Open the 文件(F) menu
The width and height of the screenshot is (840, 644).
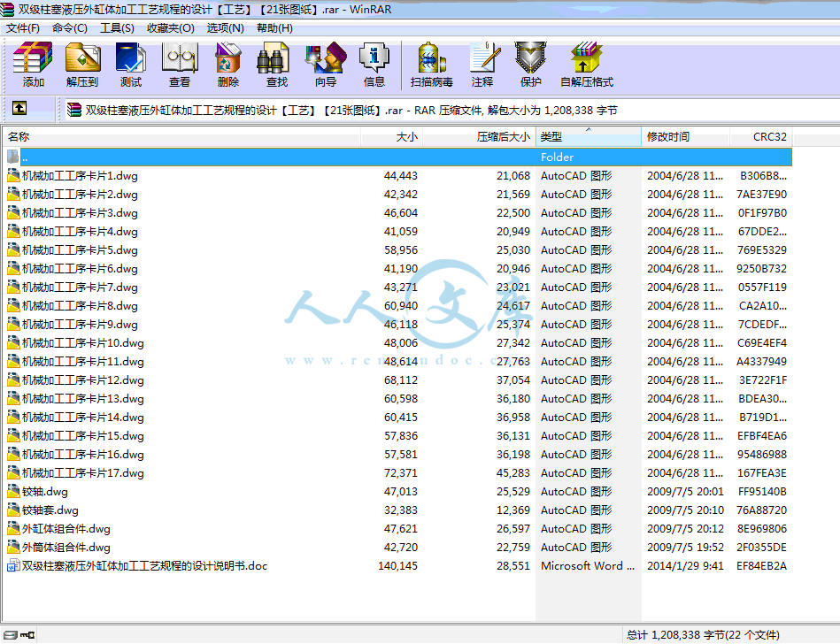click(x=23, y=27)
